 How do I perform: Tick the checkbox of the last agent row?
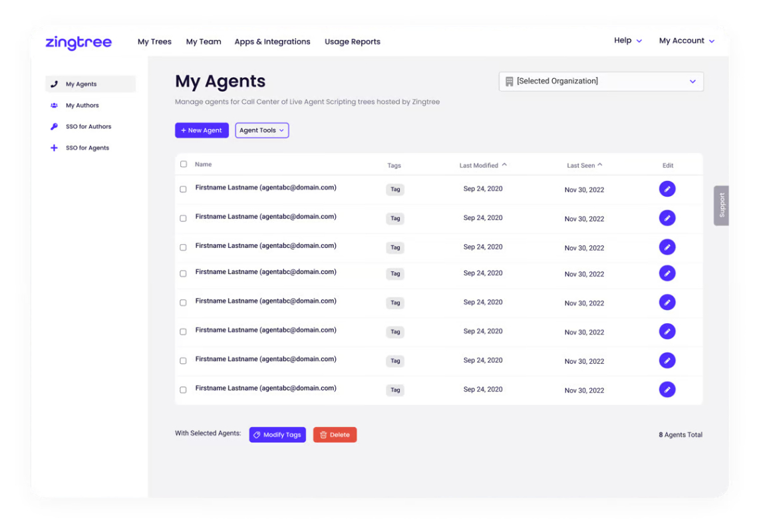click(x=183, y=390)
